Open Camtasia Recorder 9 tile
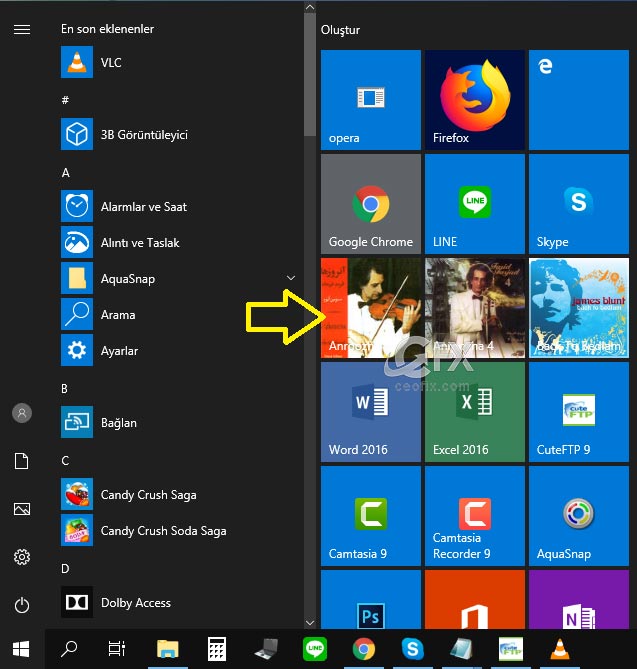637x669 pixels. pyautogui.click(x=475, y=516)
